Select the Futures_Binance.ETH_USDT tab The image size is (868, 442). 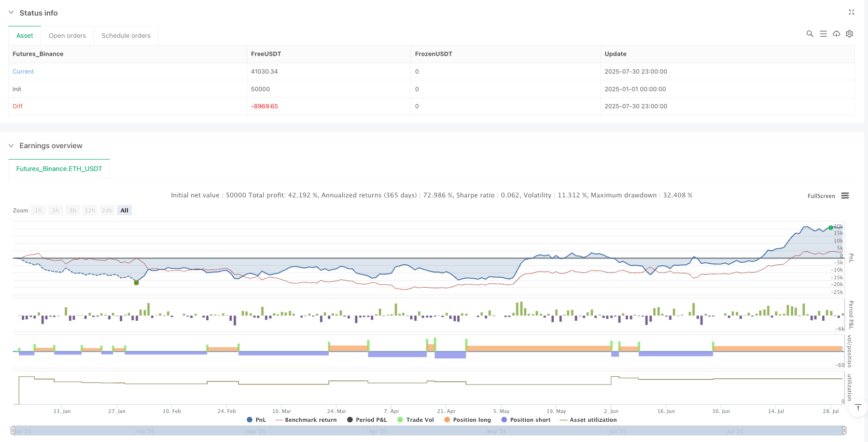tap(59, 169)
